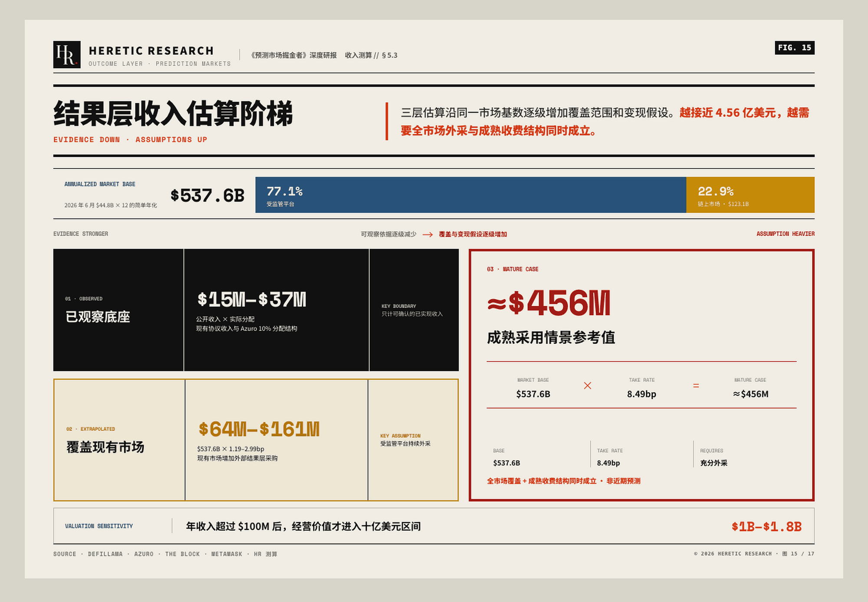Click the 03 · MATURE CASE label
The width and height of the screenshot is (868, 602).
coord(513,269)
